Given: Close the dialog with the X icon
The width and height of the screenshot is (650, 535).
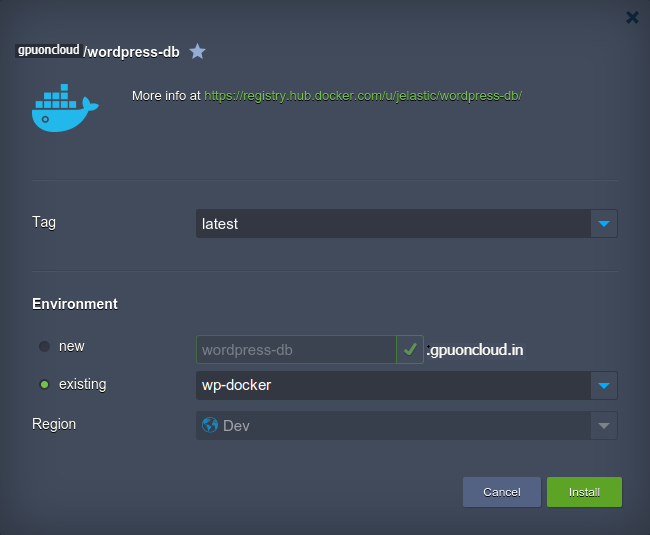Looking at the screenshot, I should point(632,17).
